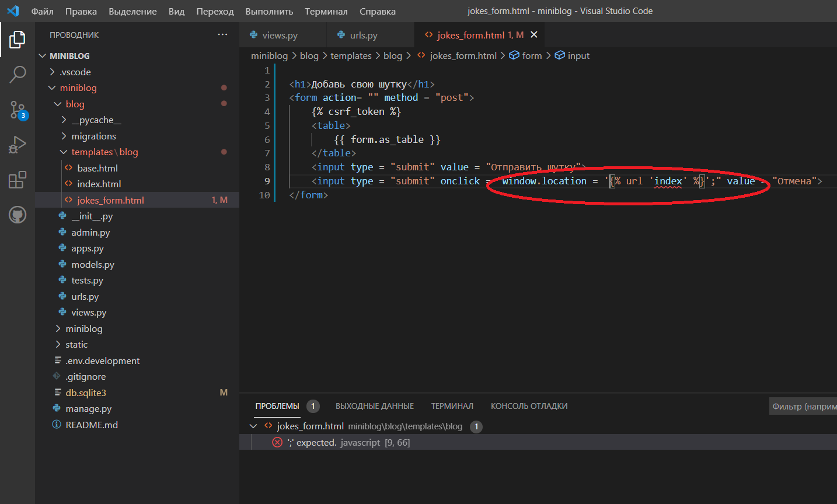Click the VS Code logo icon

(13, 11)
